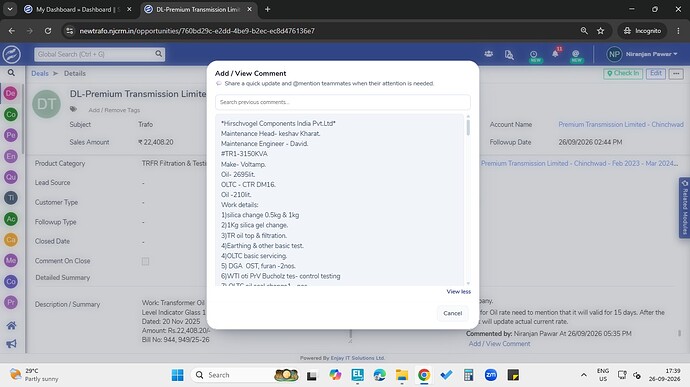Go to Deals breadcrumb
The height and width of the screenshot is (387, 690).
pos(40,74)
